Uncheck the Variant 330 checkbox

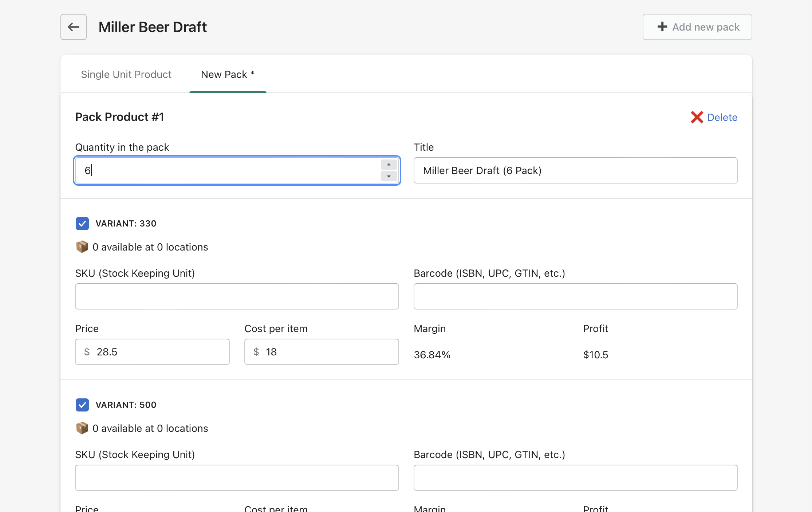point(82,224)
